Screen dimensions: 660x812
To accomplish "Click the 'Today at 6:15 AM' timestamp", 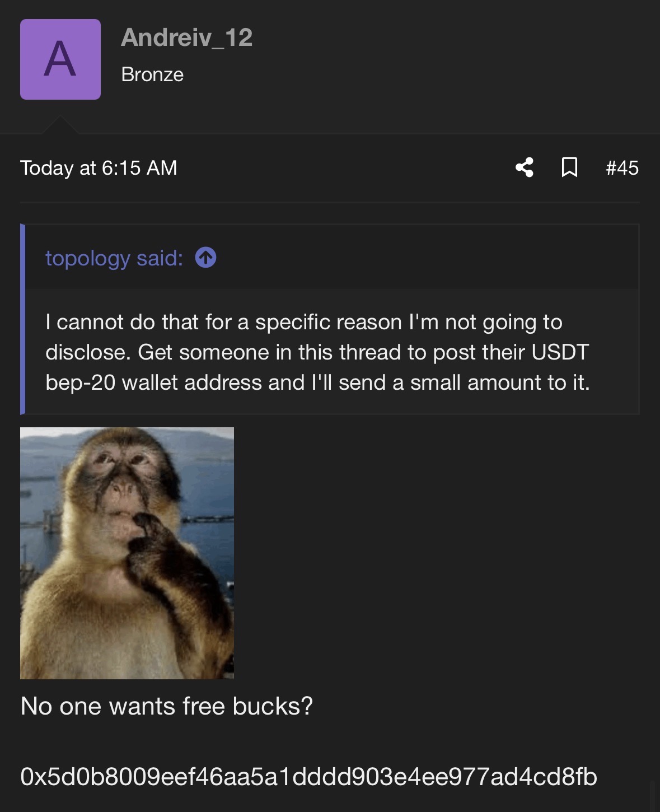I will (x=99, y=167).
